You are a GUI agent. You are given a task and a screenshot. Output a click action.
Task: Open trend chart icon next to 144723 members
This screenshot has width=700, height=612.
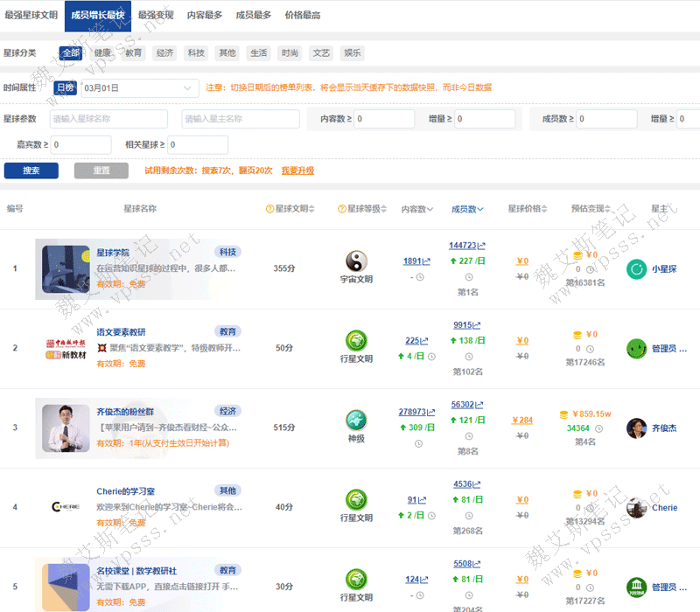pos(480,247)
